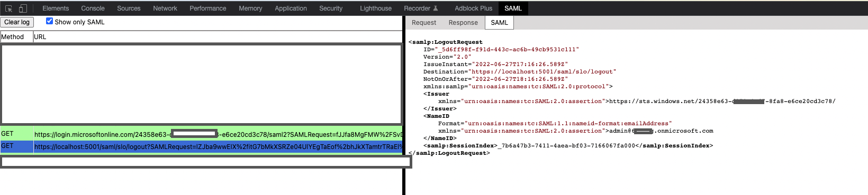Click the samlp:SessionIndex value
This screenshot has width=868, height=195.
tap(566, 146)
